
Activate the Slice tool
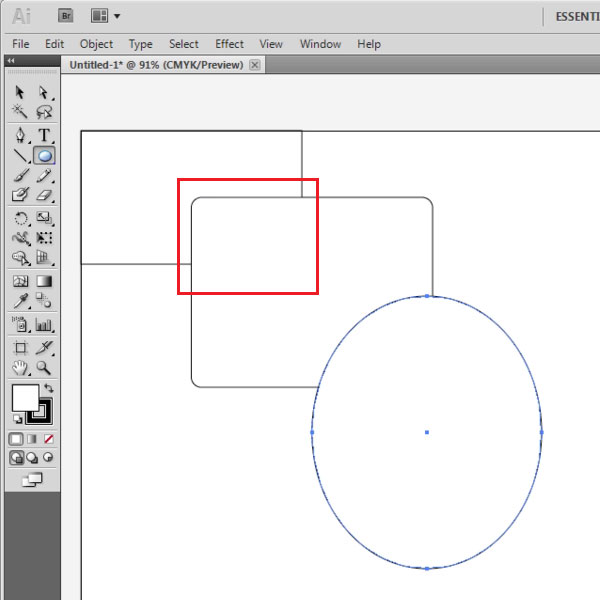point(44,347)
